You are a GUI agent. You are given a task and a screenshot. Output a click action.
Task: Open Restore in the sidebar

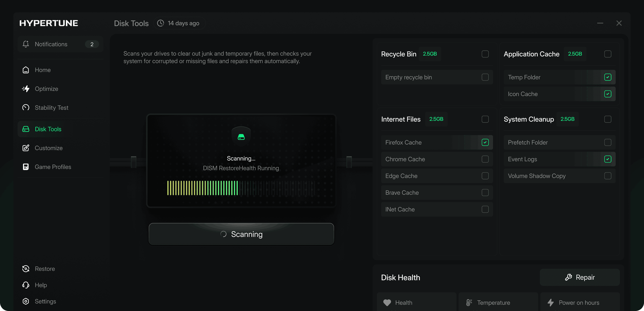[x=61, y=269]
